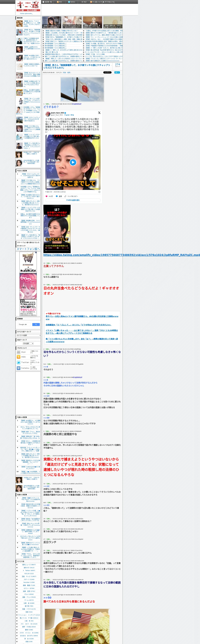This screenshot has width=200, height=644.
Task: Click the >>33 reply anchor in post 663
Action: [46, 505]
